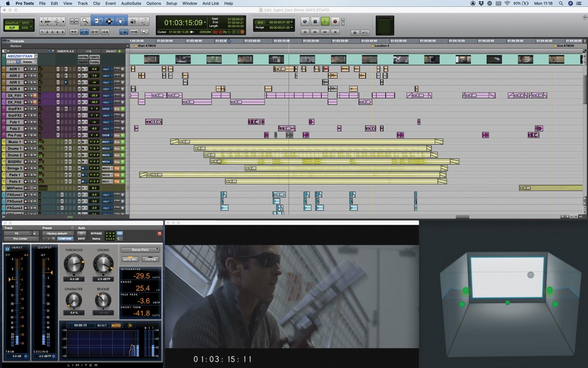Click the Rewind transport button

point(315,32)
